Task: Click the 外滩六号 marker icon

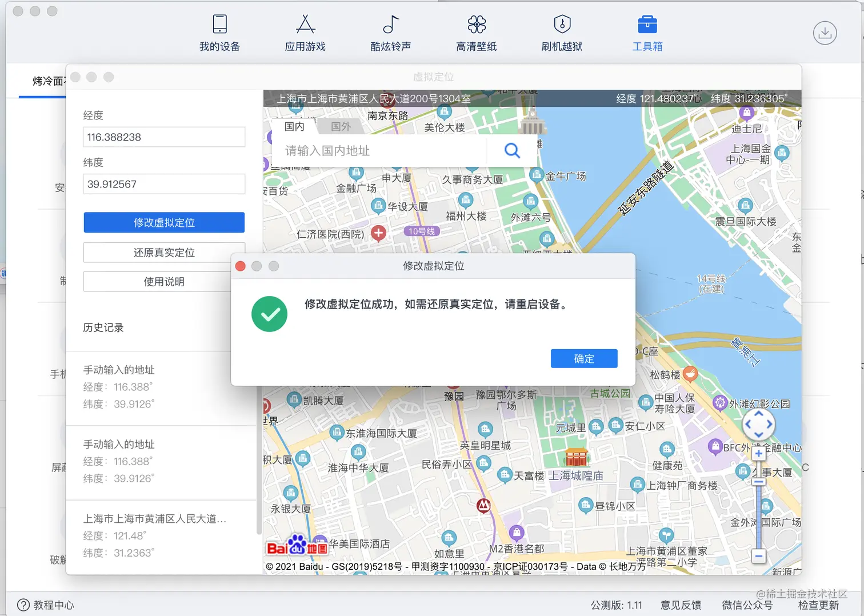Action: tap(530, 201)
